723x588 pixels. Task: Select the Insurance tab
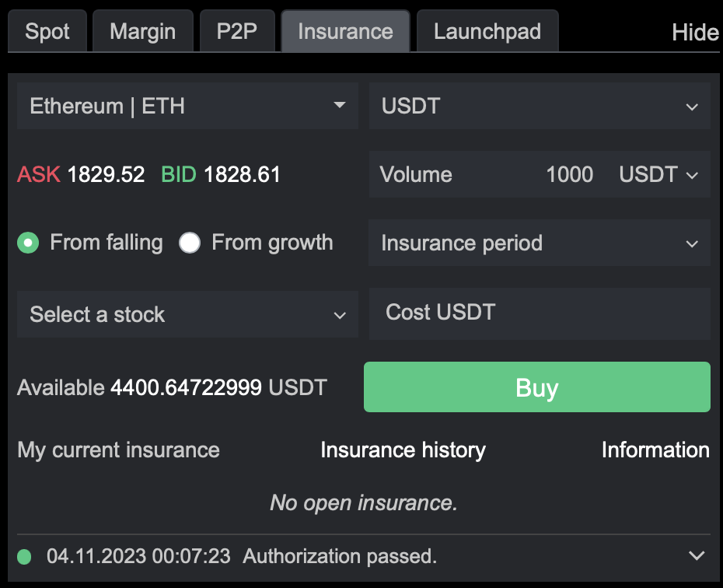(345, 32)
